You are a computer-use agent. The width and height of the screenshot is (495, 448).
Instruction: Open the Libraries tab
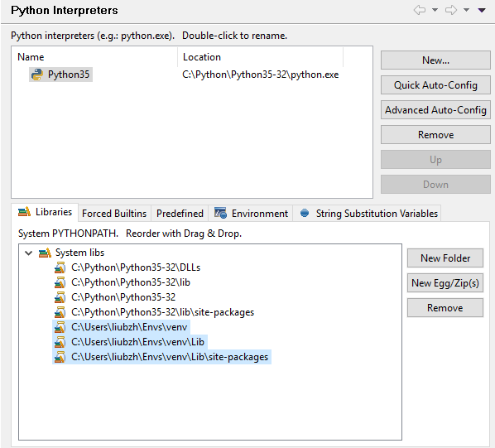tap(45, 212)
